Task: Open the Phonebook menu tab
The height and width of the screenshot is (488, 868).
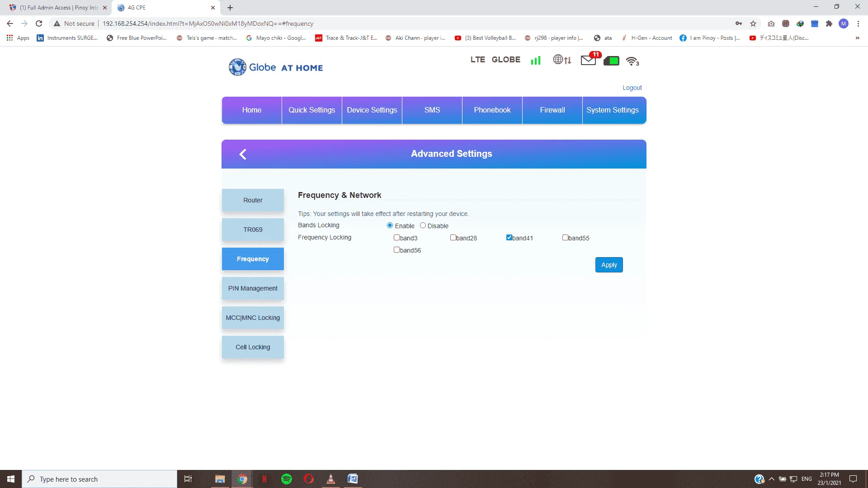Action: click(492, 110)
